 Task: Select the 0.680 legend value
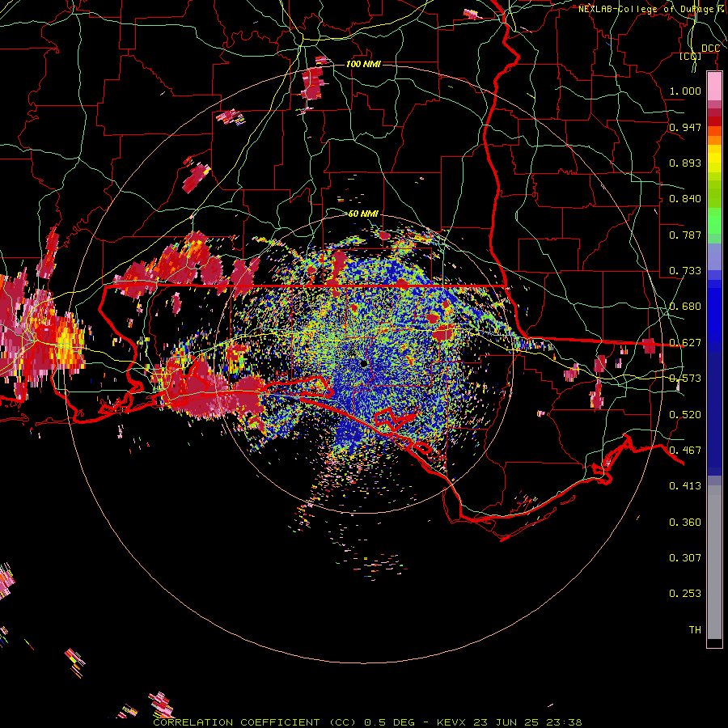point(685,306)
